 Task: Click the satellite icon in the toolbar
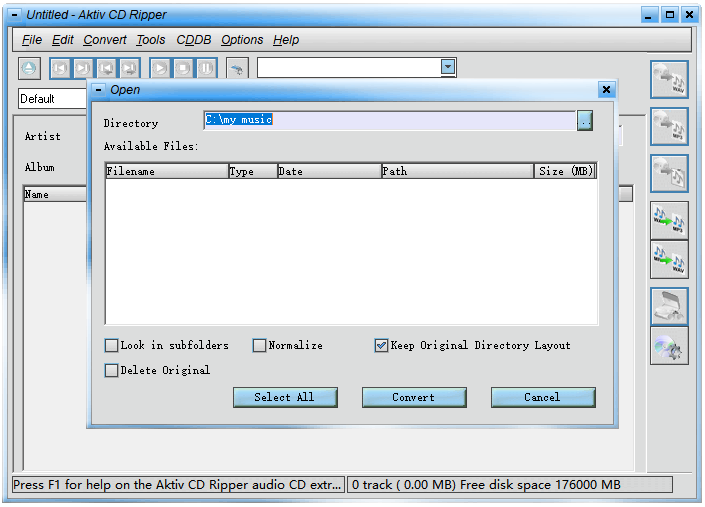click(x=237, y=69)
